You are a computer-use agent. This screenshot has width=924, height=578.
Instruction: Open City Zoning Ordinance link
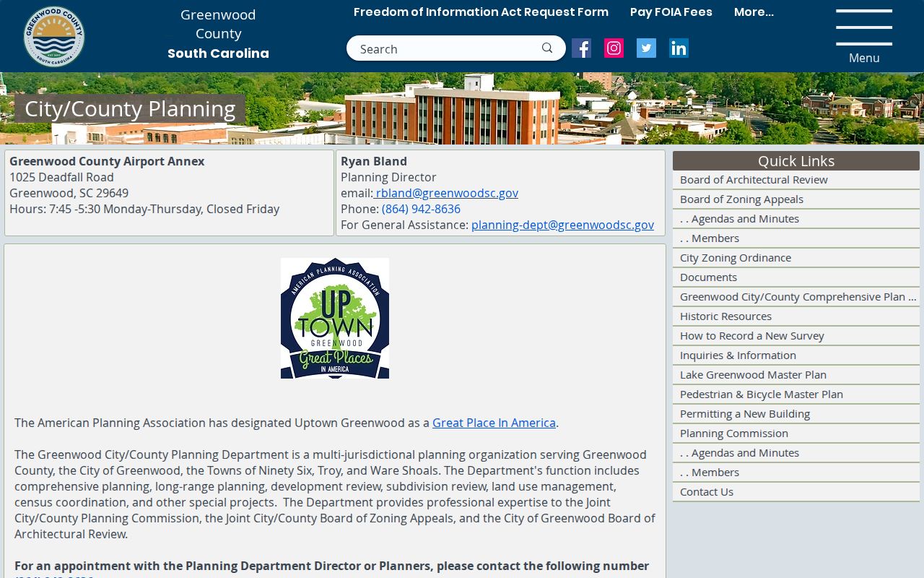(796, 258)
